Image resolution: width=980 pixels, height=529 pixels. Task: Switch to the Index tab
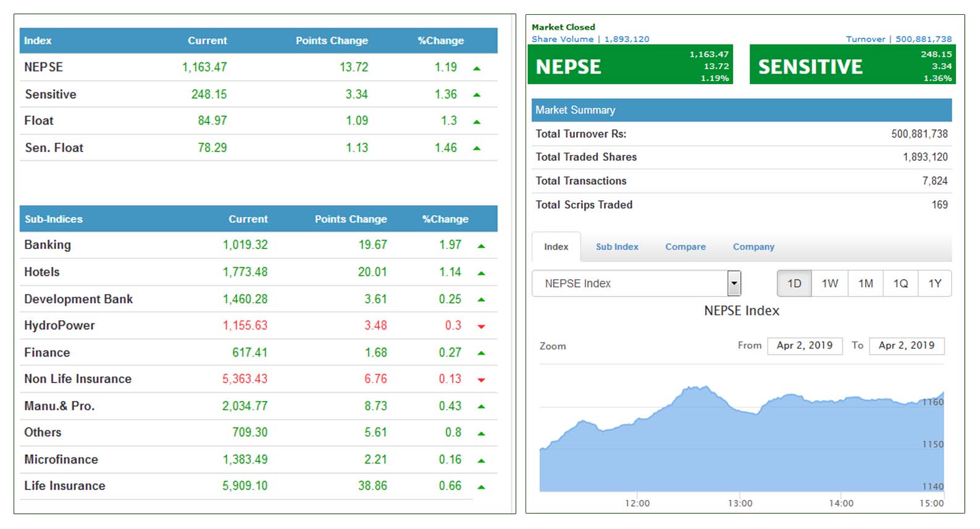tap(556, 247)
